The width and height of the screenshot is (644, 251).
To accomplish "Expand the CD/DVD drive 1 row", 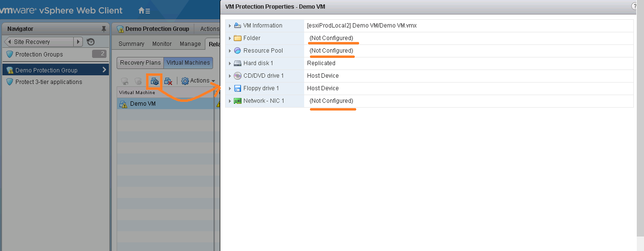I will [x=230, y=76].
